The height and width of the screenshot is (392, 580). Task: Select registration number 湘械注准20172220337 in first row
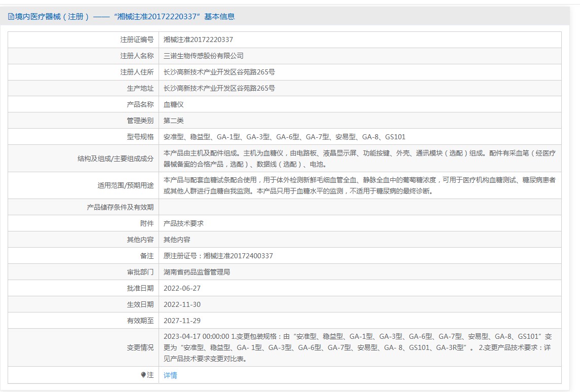(198, 40)
